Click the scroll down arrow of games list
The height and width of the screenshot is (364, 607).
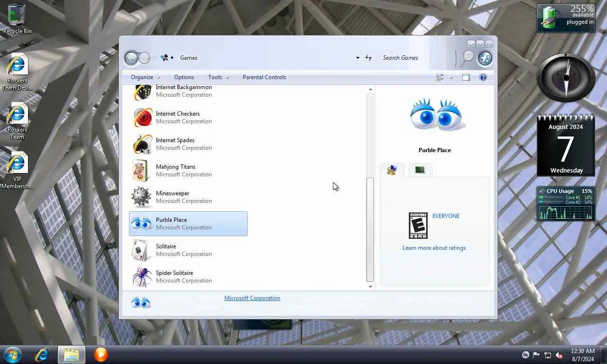pyautogui.click(x=370, y=286)
